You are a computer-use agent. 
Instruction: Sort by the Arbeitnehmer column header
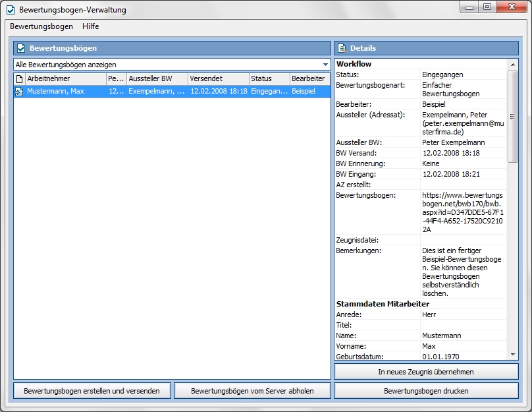tap(65, 79)
